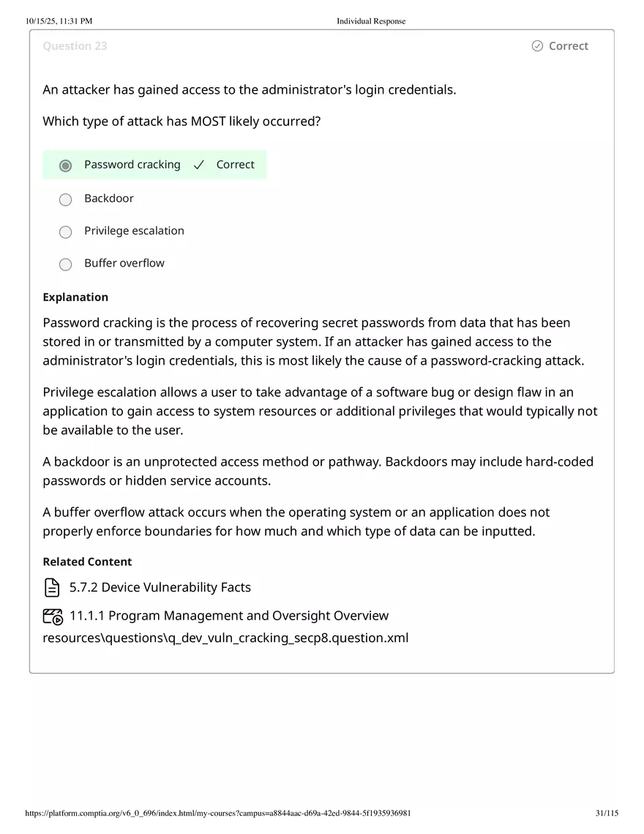Click the Explanation heading
644x834 pixels.
pyautogui.click(x=75, y=297)
